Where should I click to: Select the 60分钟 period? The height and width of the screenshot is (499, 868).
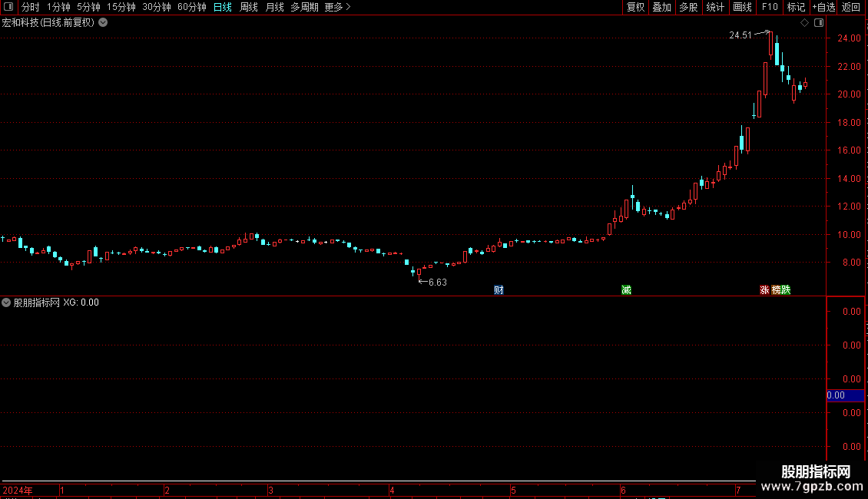pyautogui.click(x=192, y=7)
